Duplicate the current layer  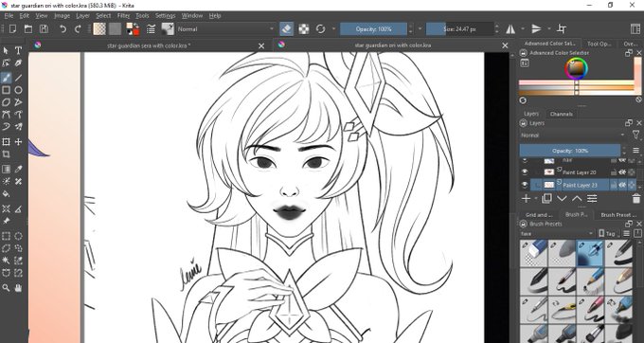pos(546,199)
